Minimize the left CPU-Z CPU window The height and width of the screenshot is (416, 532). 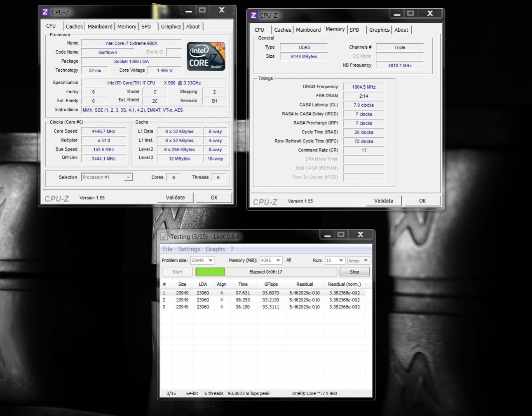pos(188,10)
